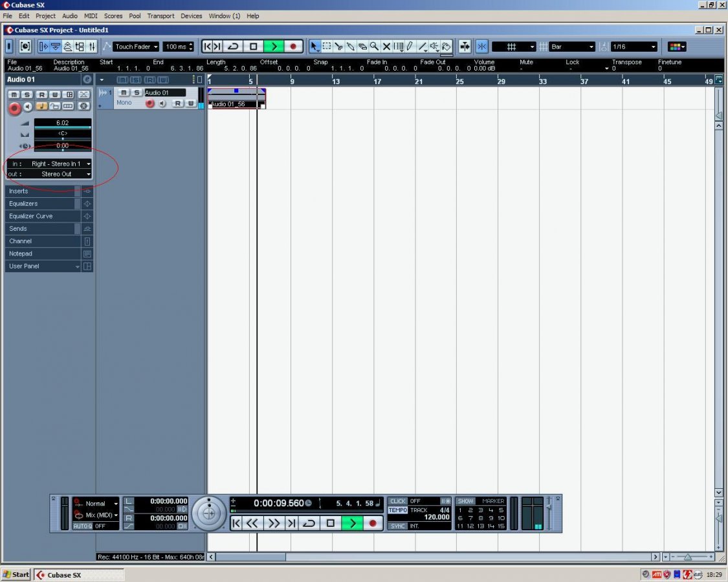Select the Glue tool in toolbar

[351, 47]
